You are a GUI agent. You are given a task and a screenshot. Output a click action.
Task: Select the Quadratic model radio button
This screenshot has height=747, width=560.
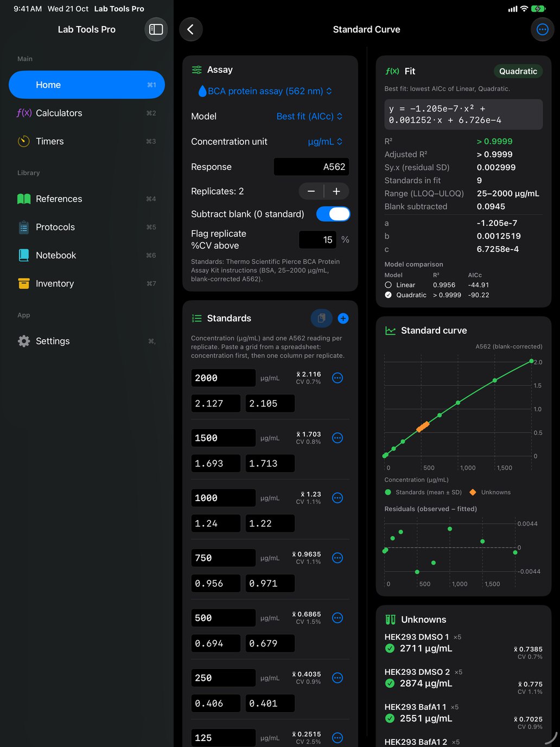[x=388, y=295]
